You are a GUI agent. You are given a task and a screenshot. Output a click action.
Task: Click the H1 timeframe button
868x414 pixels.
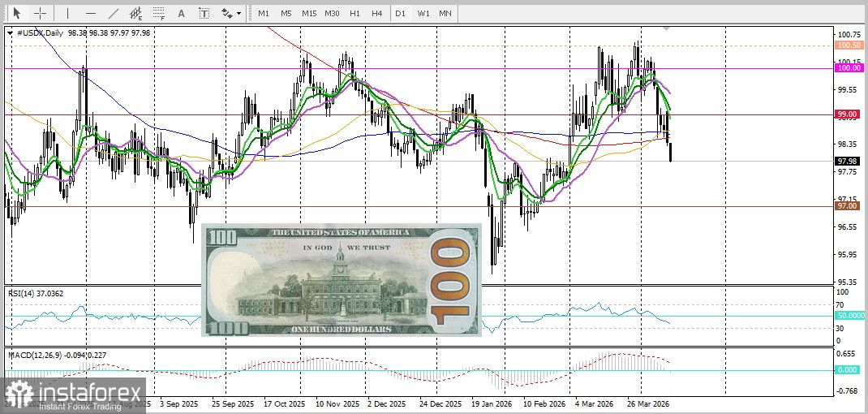(355, 13)
